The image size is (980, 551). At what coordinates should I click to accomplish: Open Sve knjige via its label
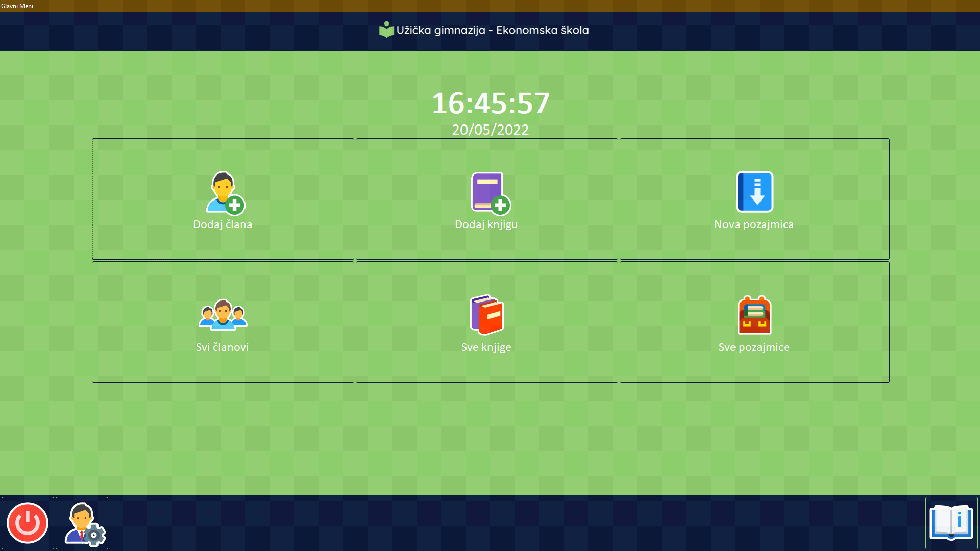[x=486, y=347]
